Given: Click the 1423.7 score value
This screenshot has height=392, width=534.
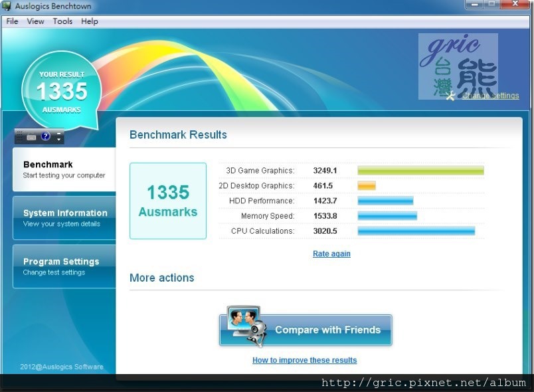Looking at the screenshot, I should [x=325, y=201].
